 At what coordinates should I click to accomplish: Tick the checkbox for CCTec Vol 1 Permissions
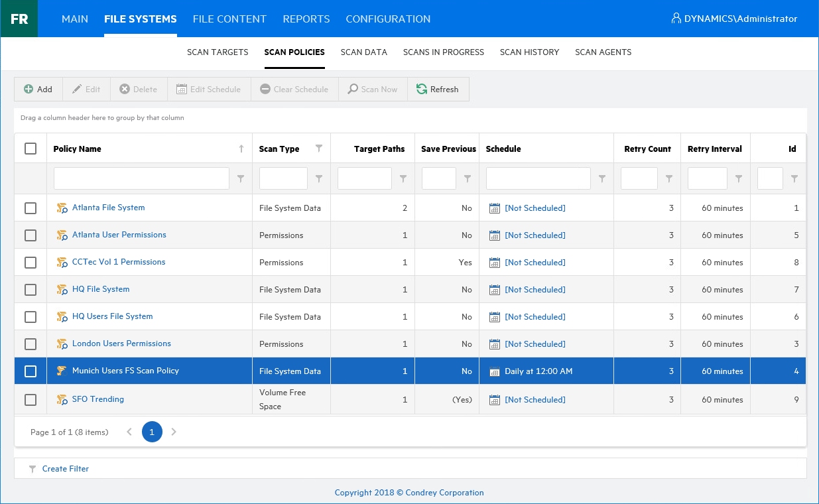point(31,263)
